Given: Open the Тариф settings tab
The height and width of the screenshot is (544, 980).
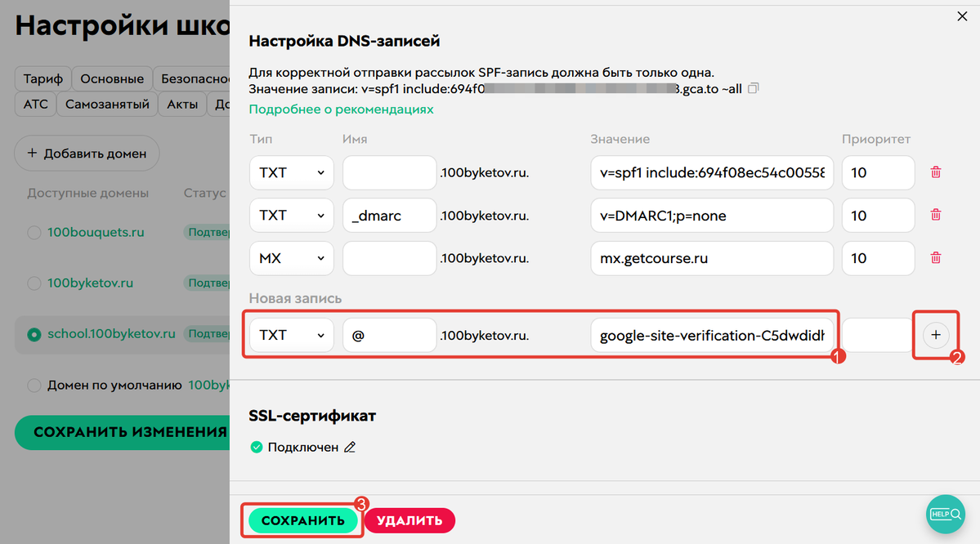Looking at the screenshot, I should coord(43,78).
